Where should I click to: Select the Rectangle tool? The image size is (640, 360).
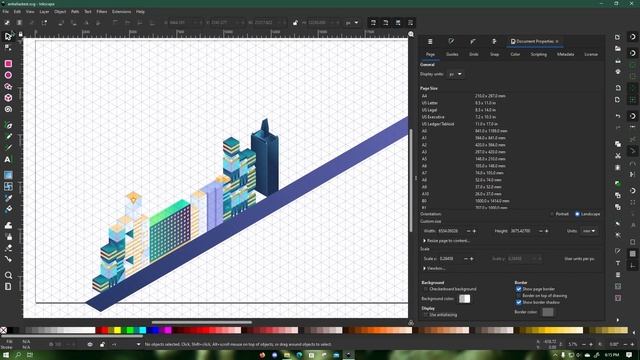point(8,64)
